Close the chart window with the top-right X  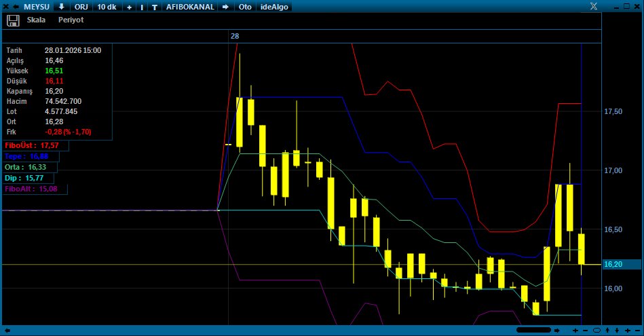(637, 6)
